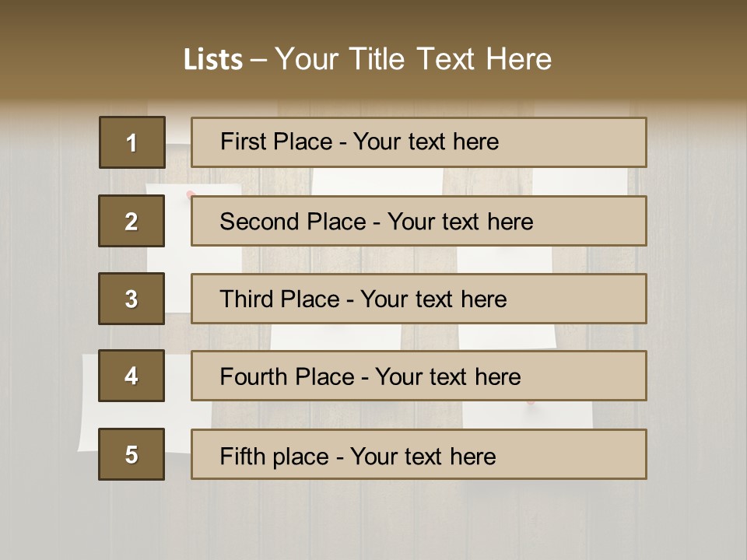Click 'Your text here' in First Place
Screen dimensions: 747x560
[426, 142]
